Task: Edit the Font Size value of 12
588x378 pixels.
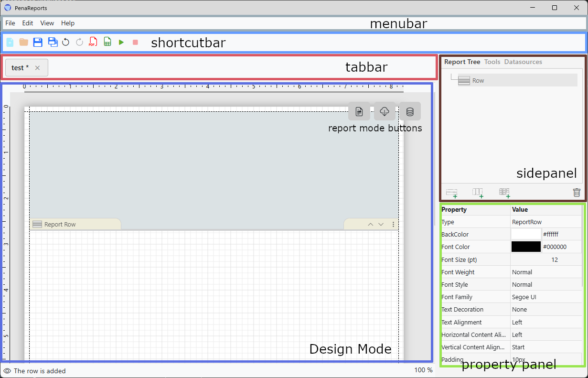Action: pos(555,259)
